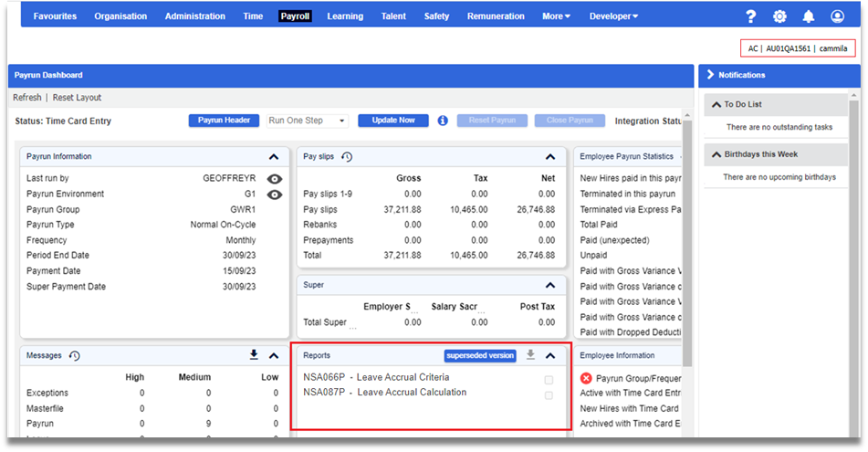Image resolution: width=868 pixels, height=452 pixels.
Task: Tick the NSA066P Leave Accrual Criteria checkbox
Action: click(x=549, y=380)
